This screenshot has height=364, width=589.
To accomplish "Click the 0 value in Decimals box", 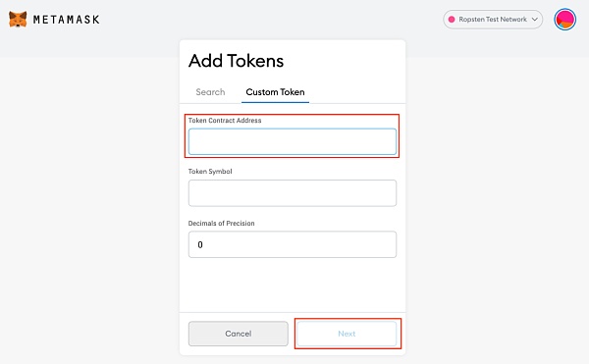I will 200,244.
